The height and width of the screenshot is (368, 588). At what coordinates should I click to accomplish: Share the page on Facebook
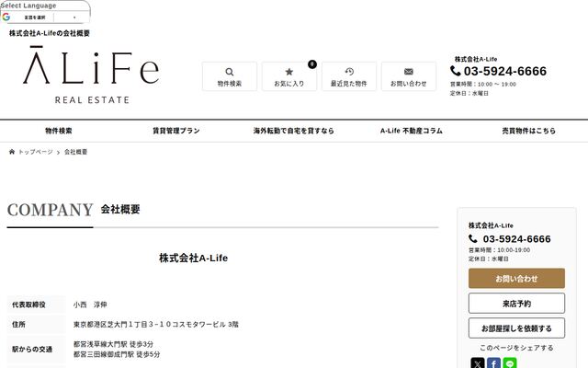tap(493, 362)
